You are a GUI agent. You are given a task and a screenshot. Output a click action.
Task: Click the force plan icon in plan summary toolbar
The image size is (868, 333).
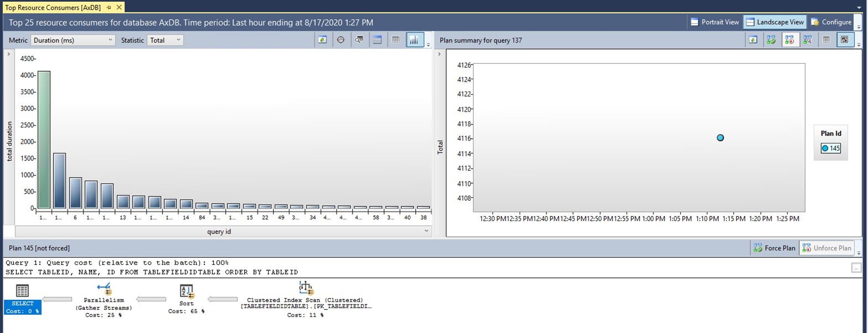771,40
